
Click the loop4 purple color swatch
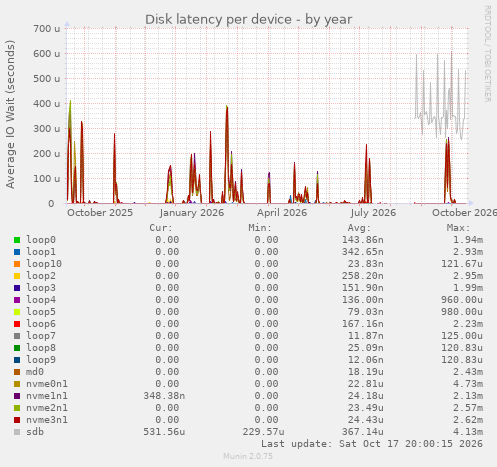coord(17,300)
